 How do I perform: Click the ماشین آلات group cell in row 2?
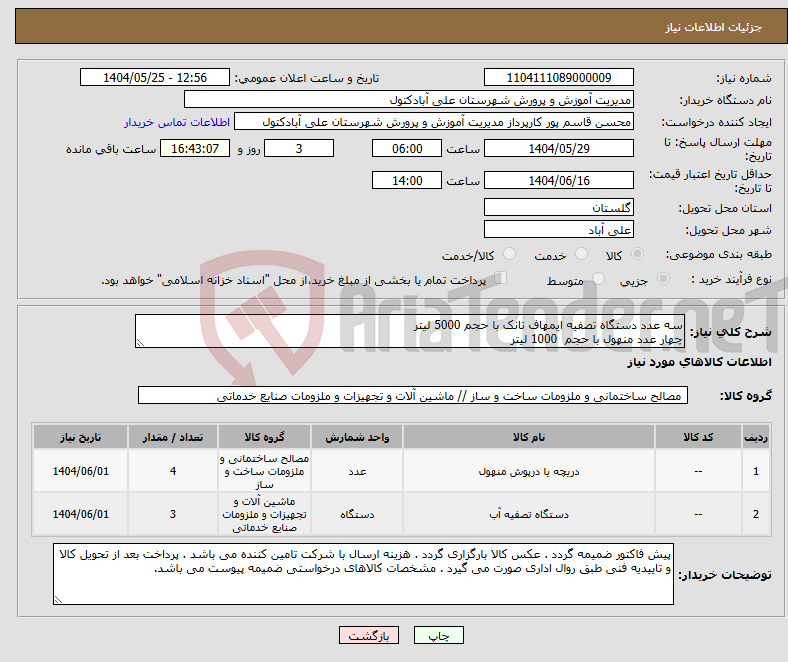(x=264, y=514)
